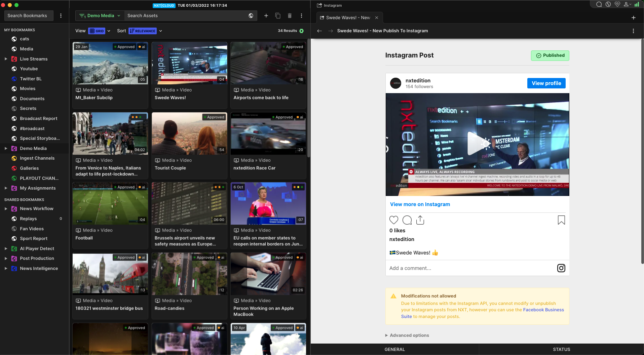Click the share icon on Instagram post

(x=420, y=220)
